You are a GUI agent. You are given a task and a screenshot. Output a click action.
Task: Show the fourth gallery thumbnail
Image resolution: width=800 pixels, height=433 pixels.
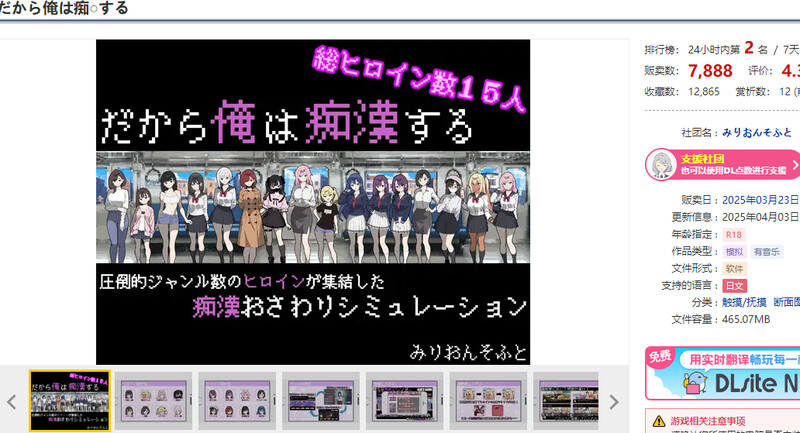click(x=321, y=401)
